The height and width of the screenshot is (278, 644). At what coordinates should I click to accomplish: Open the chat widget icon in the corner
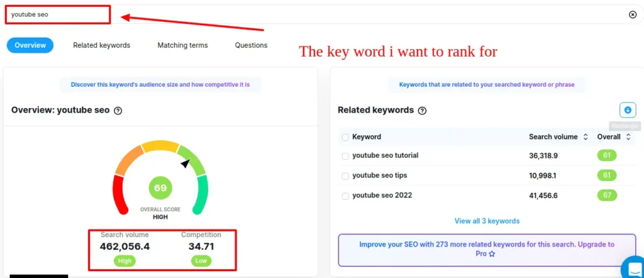[631, 267]
